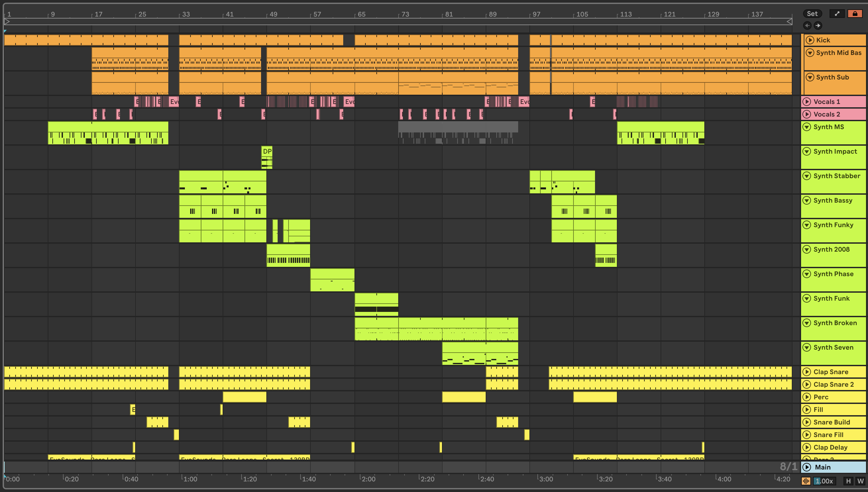Screen dimensions: 868x492
Task: Toggle the Lock Envelopes padlock button
Action: 855,14
